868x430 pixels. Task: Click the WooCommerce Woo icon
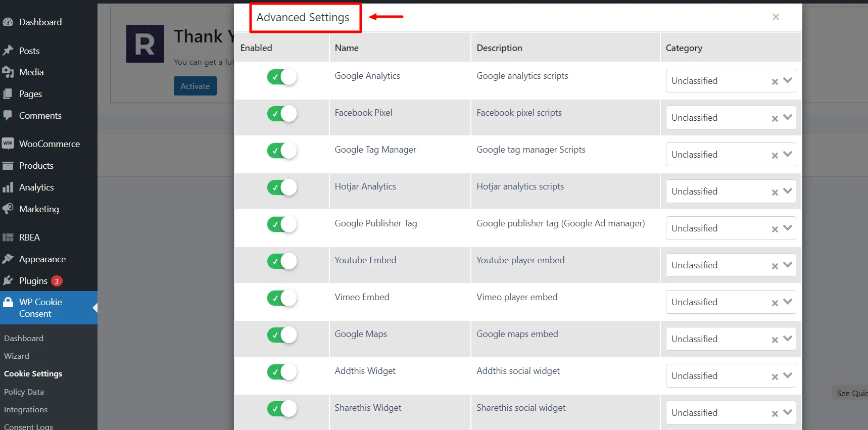tap(8, 144)
